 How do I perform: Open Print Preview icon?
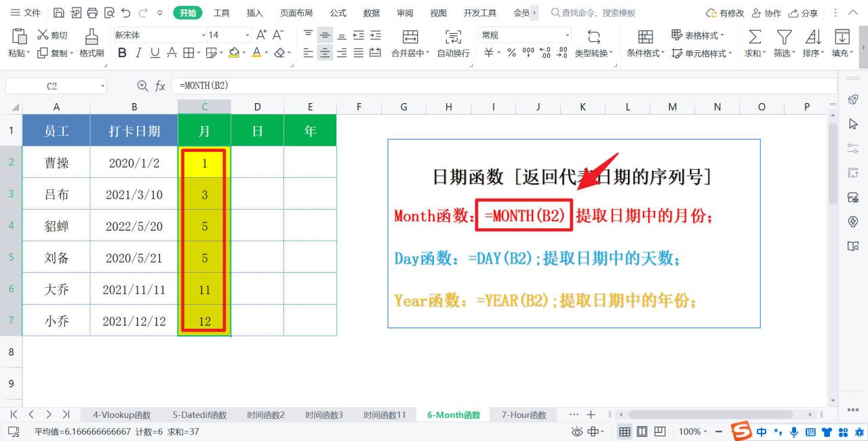coord(108,13)
